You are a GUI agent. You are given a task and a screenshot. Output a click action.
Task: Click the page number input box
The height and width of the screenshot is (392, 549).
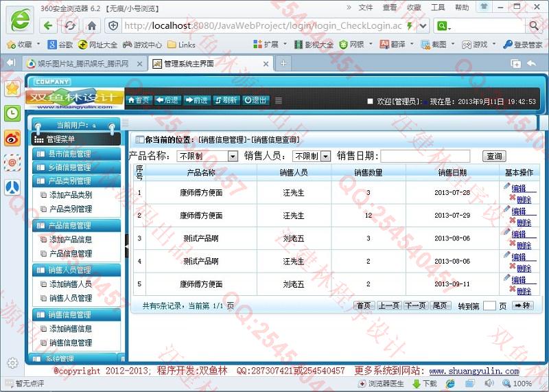click(489, 305)
